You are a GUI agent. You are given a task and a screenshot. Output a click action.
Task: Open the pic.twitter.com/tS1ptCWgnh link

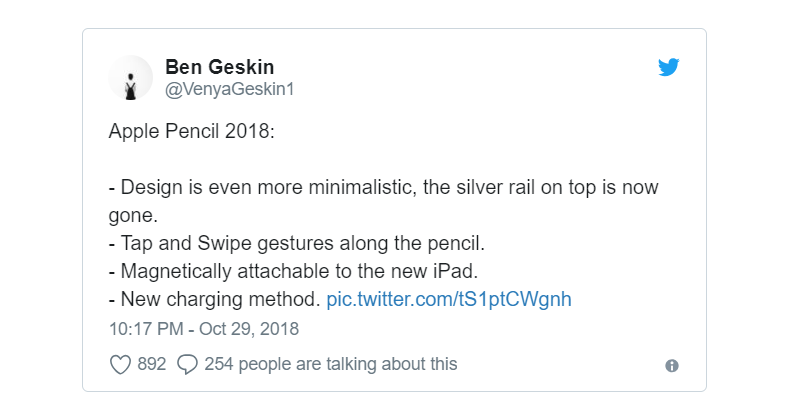point(449,300)
